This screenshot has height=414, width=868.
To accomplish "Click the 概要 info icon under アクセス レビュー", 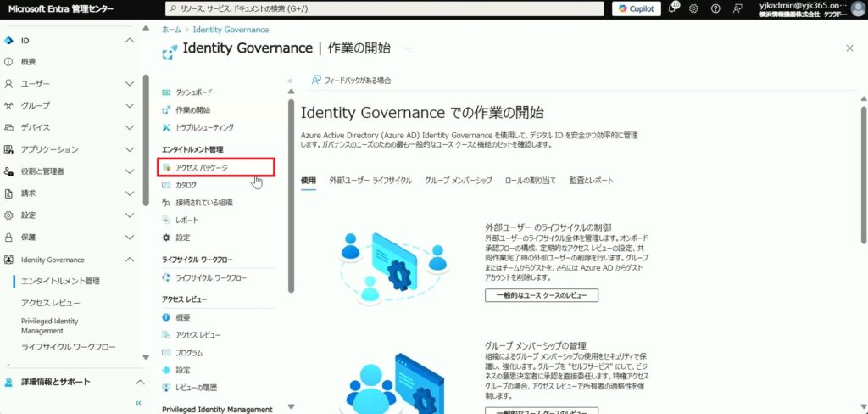I will 166,317.
